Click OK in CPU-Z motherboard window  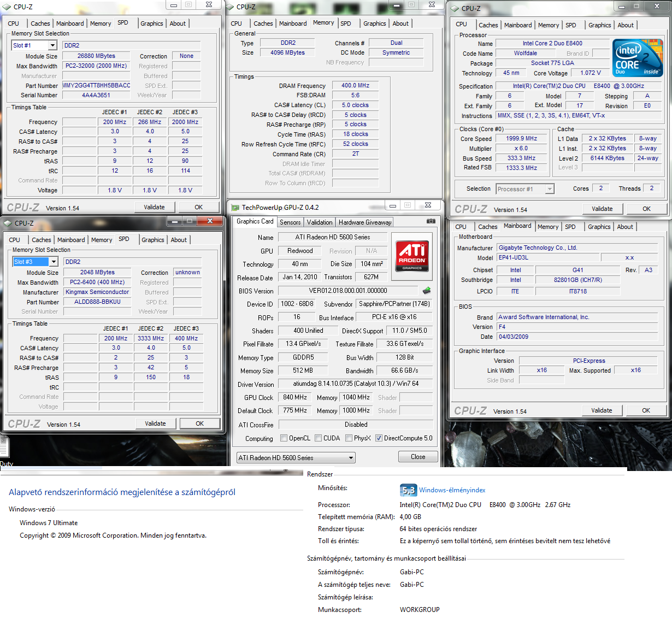[646, 410]
